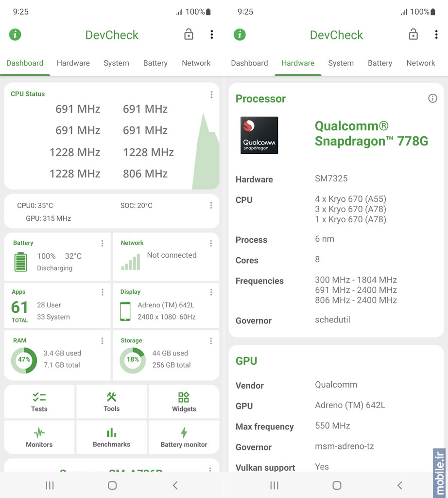The width and height of the screenshot is (448, 498).
Task: Open the Tests tile
Action: click(39, 402)
